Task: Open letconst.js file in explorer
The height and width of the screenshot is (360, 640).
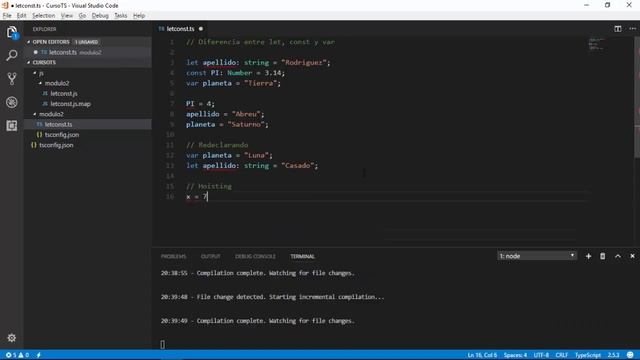Action: pyautogui.click(x=64, y=93)
